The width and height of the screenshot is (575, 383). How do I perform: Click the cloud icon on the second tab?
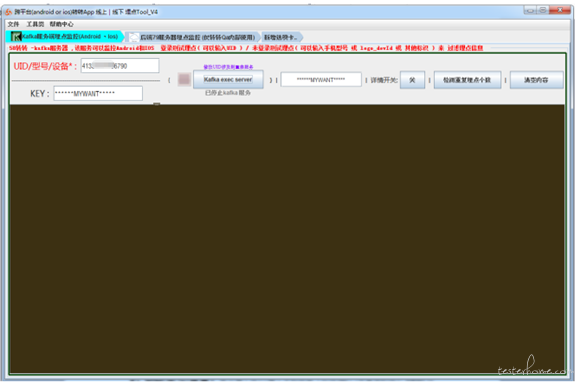click(134, 37)
